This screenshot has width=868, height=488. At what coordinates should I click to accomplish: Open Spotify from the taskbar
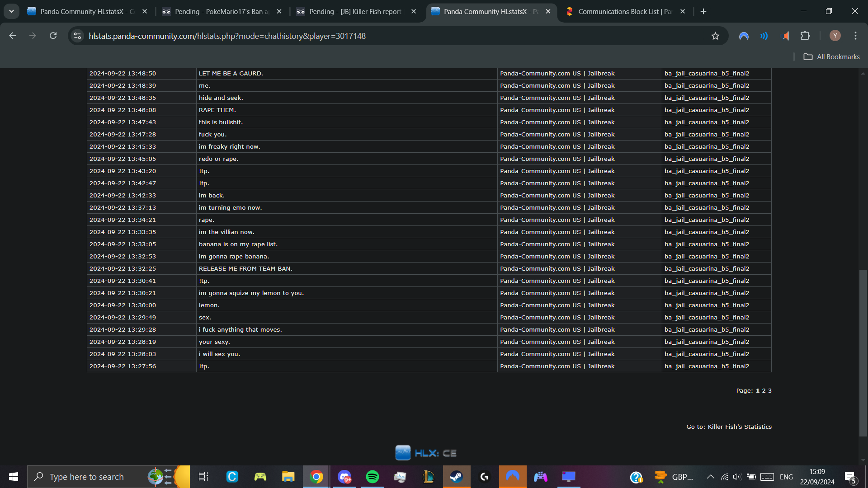373,477
